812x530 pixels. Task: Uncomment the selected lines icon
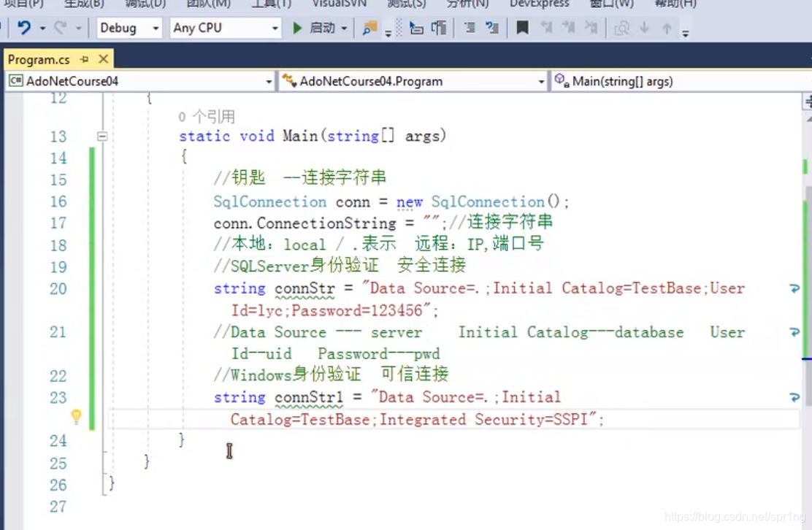click(x=491, y=28)
